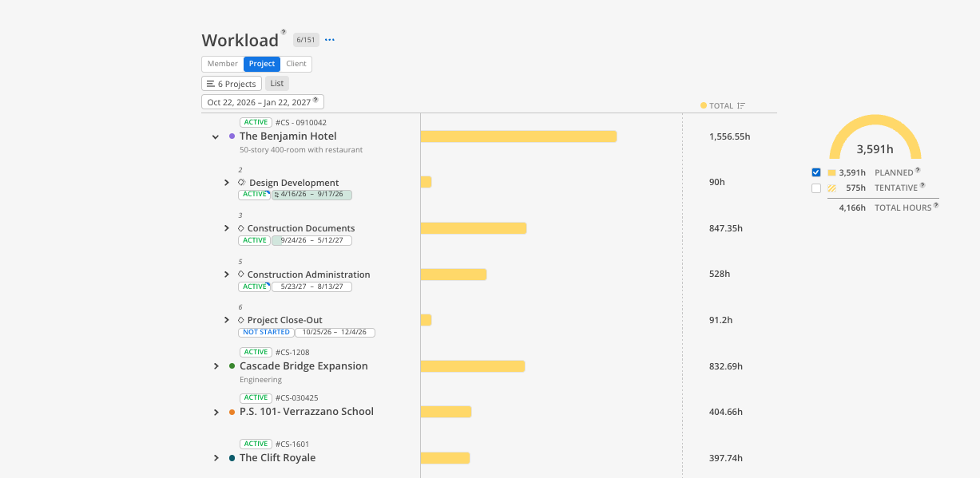
Task: Open the 6 Projects filter dropdown
Action: [232, 84]
